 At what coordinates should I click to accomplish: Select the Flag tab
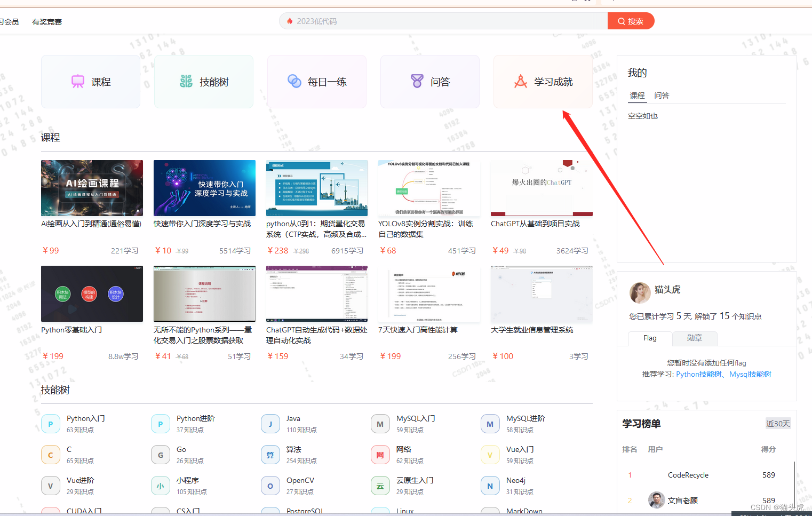[650, 338]
